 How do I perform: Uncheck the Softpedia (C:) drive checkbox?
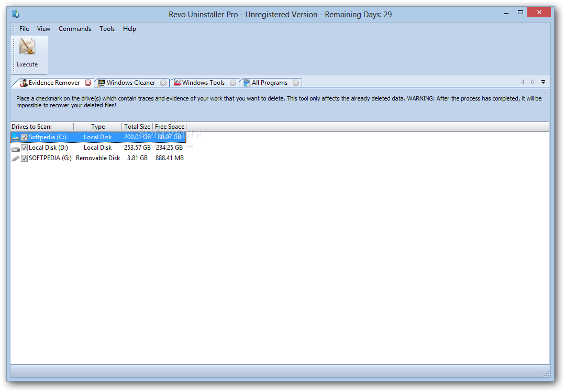pyautogui.click(x=24, y=137)
